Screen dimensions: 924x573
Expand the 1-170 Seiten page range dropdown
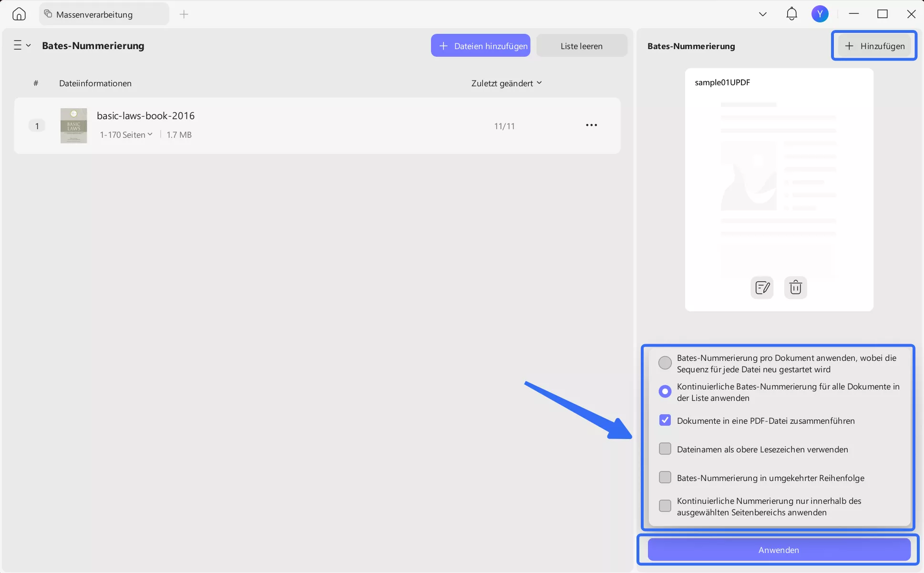coord(126,135)
